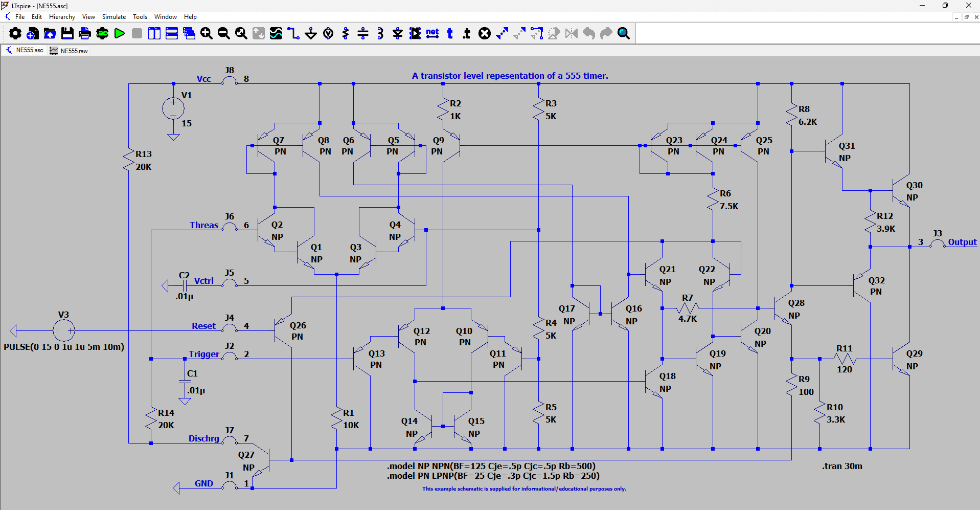980x510 pixels.
Task: Select the Inductor placement tool
Action: coord(380,34)
